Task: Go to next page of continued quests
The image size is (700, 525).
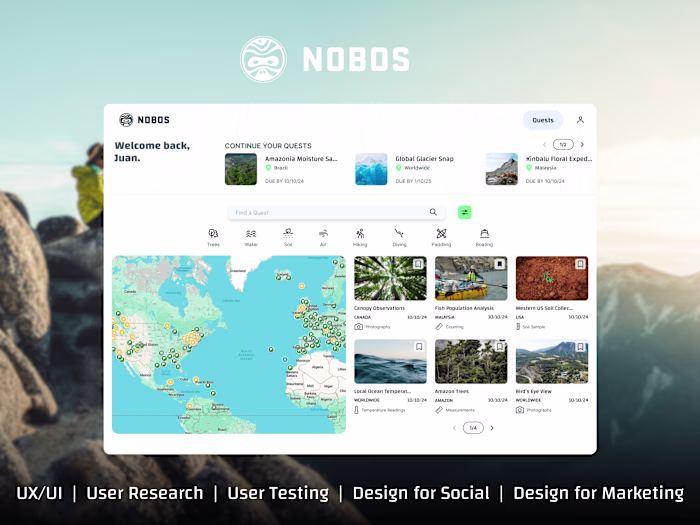Action: (582, 145)
